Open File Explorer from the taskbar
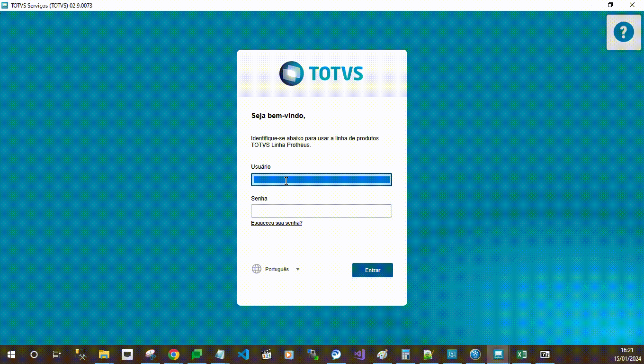 pos(104,355)
